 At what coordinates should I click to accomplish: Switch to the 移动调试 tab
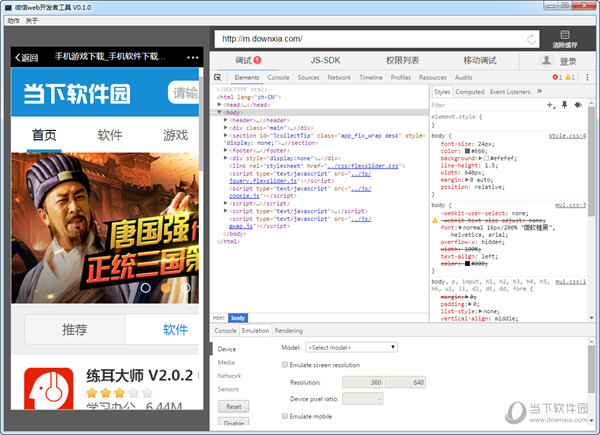tap(480, 60)
